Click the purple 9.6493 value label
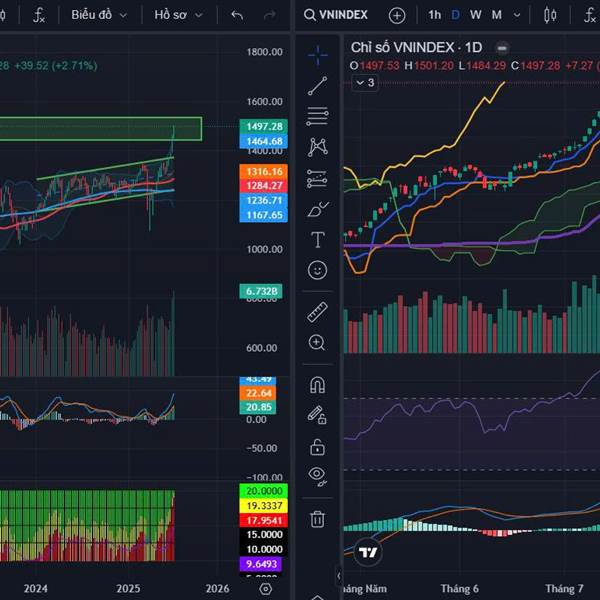Image resolution: width=600 pixels, height=600 pixels. pos(261,564)
